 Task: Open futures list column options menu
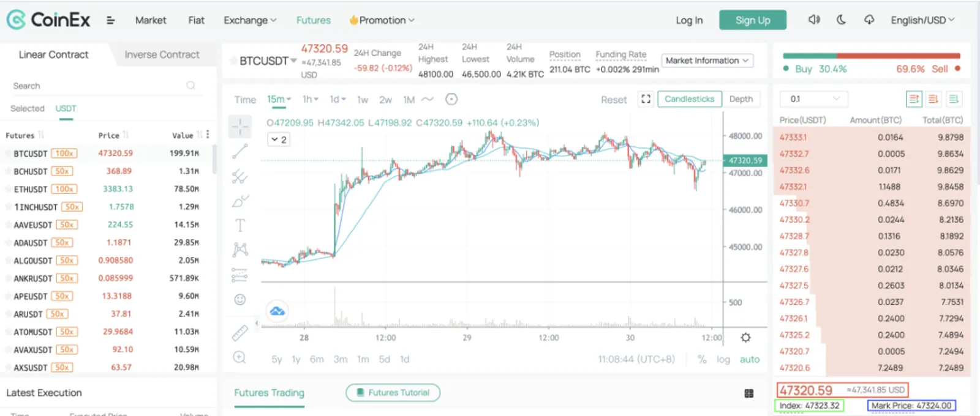coord(208,135)
